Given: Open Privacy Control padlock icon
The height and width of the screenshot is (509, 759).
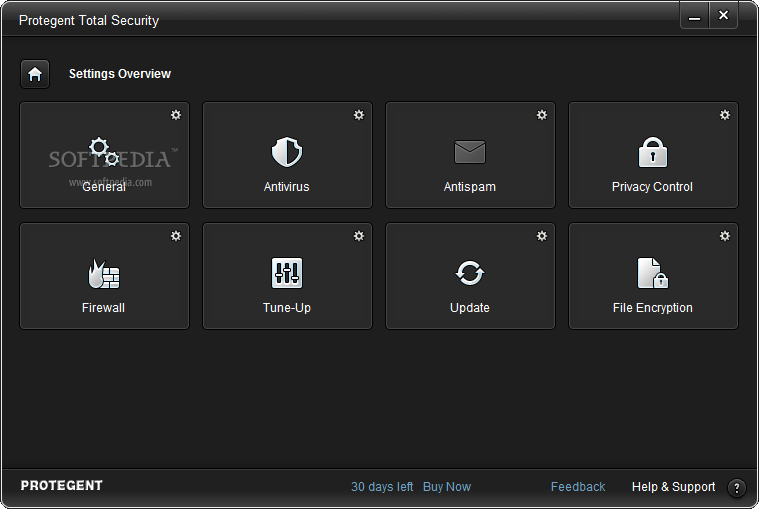Looking at the screenshot, I should 653,152.
